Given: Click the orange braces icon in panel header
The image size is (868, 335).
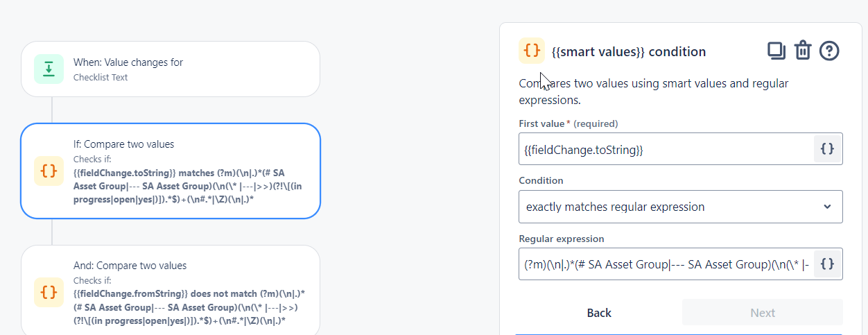Looking at the screenshot, I should [x=532, y=51].
